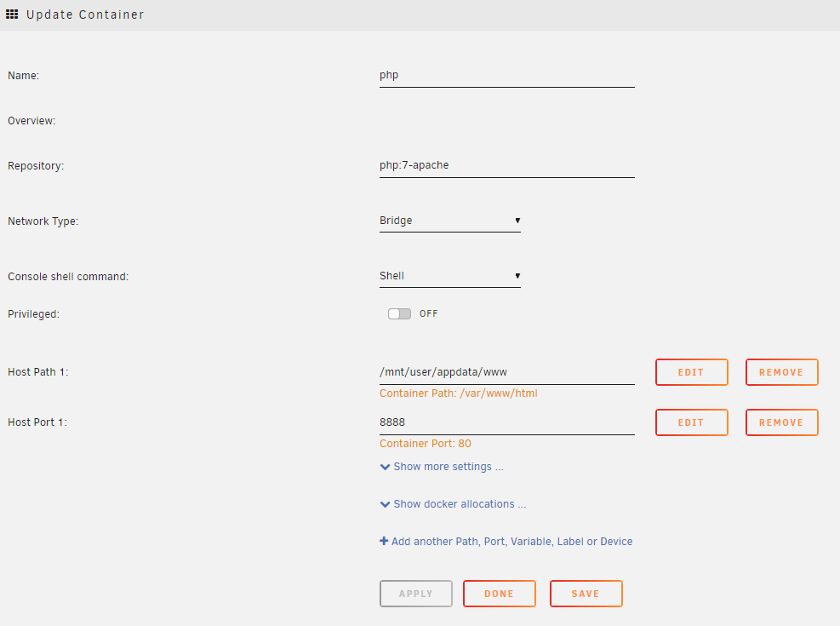Remove Host Path 1 entry

tap(781, 372)
